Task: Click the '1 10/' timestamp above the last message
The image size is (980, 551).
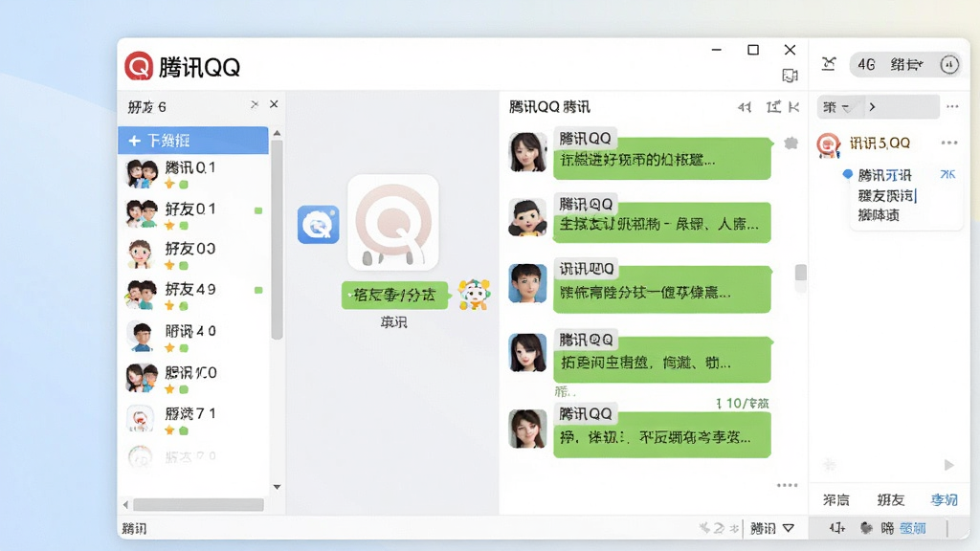Action: [743, 404]
